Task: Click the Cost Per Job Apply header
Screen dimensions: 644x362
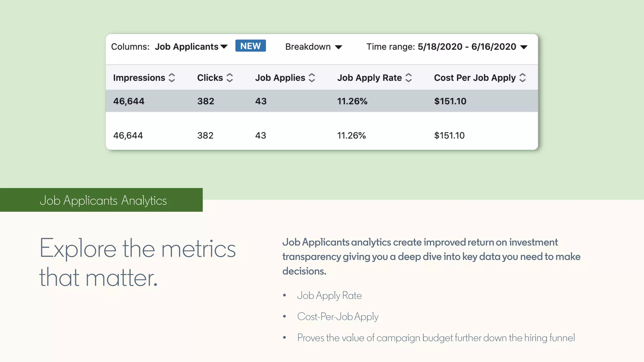Action: pos(475,78)
